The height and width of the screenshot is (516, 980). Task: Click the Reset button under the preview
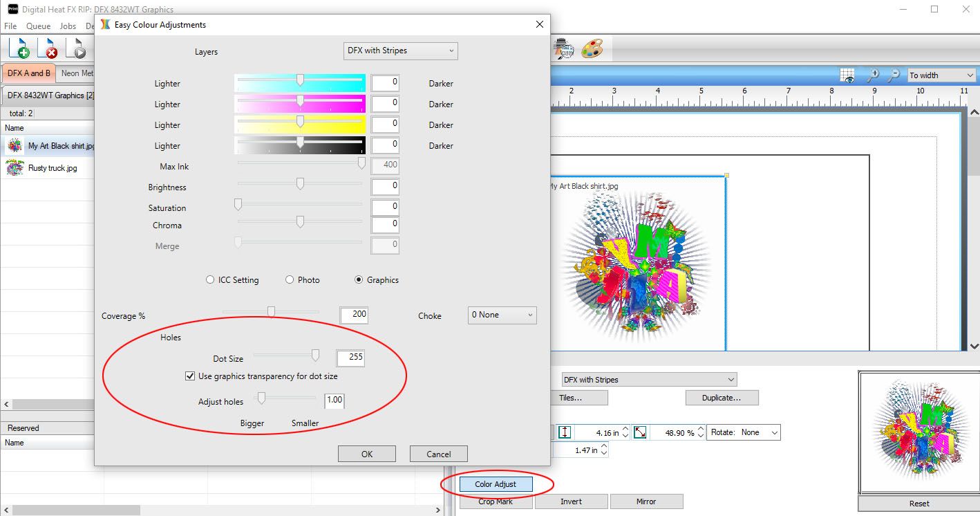(x=919, y=504)
